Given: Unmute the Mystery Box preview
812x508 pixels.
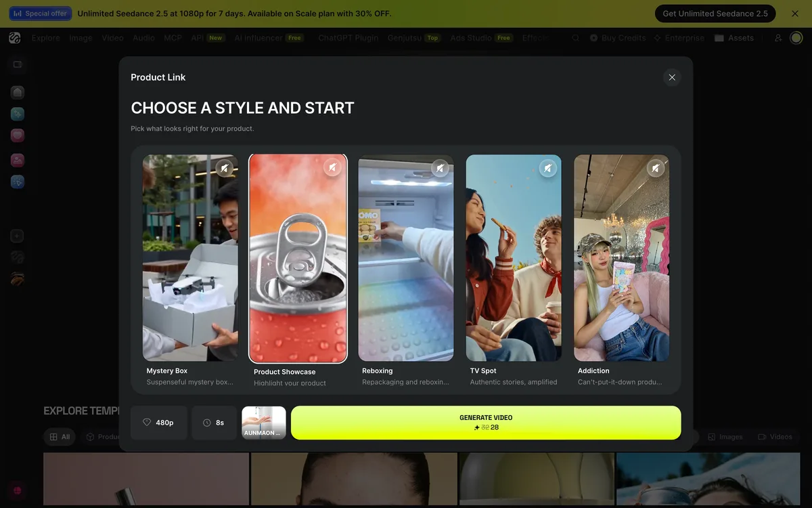Looking at the screenshot, I should point(225,168).
